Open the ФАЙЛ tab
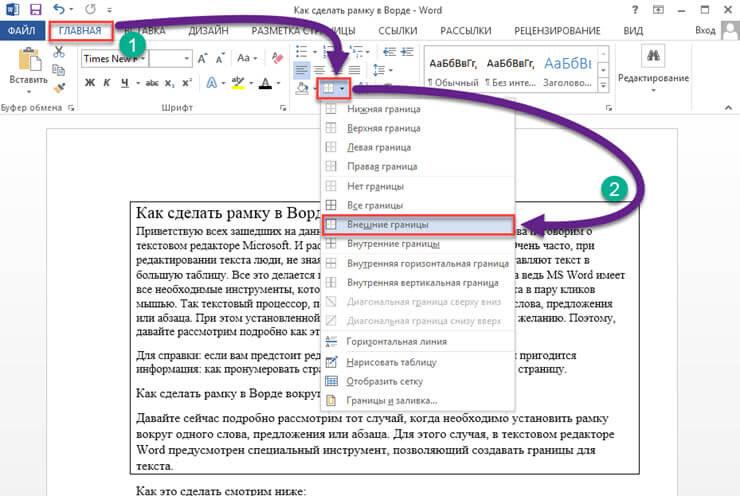This screenshot has height=496, width=740. pyautogui.click(x=22, y=31)
